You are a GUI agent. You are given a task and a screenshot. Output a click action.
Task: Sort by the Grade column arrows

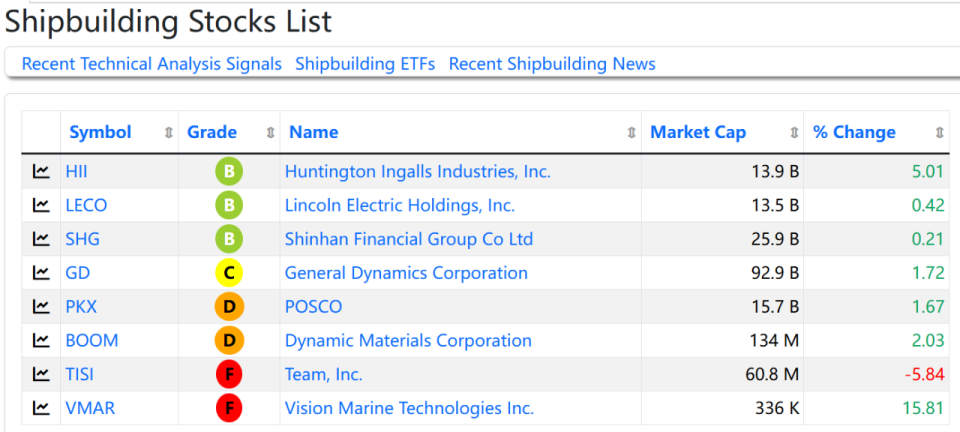click(x=270, y=133)
